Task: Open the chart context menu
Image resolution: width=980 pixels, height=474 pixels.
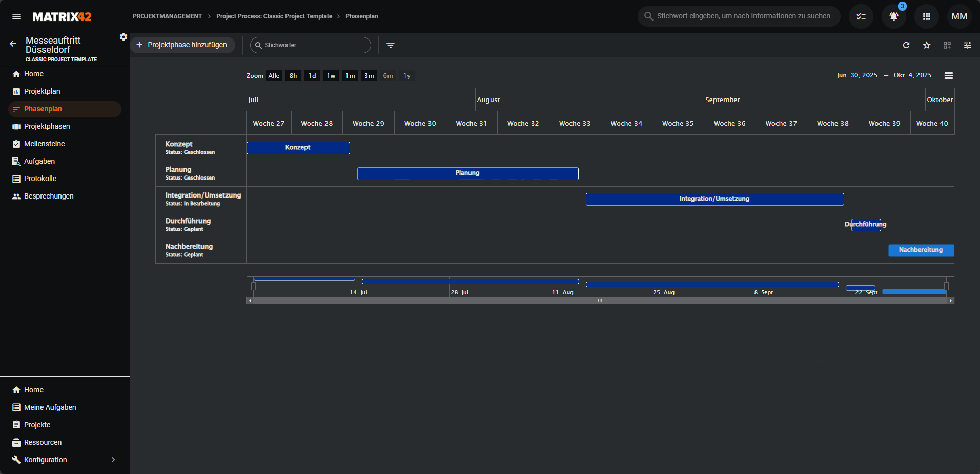Action: click(x=949, y=76)
